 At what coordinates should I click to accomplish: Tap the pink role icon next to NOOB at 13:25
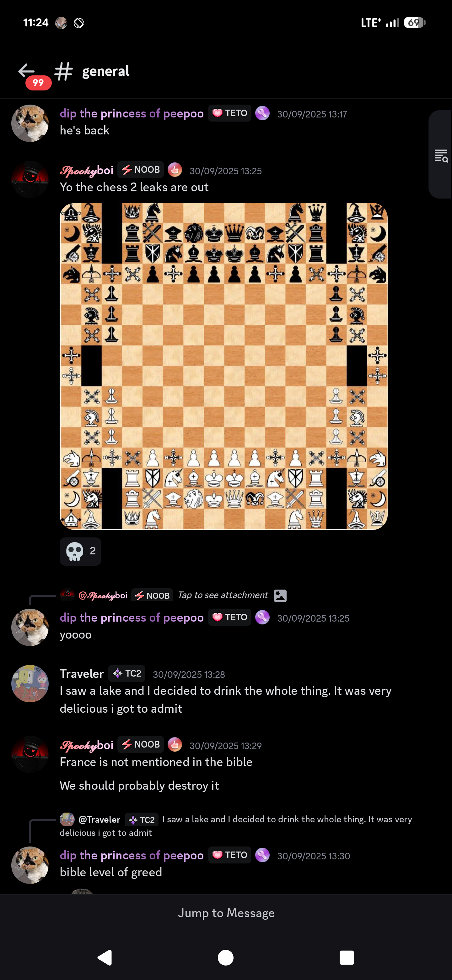175,170
